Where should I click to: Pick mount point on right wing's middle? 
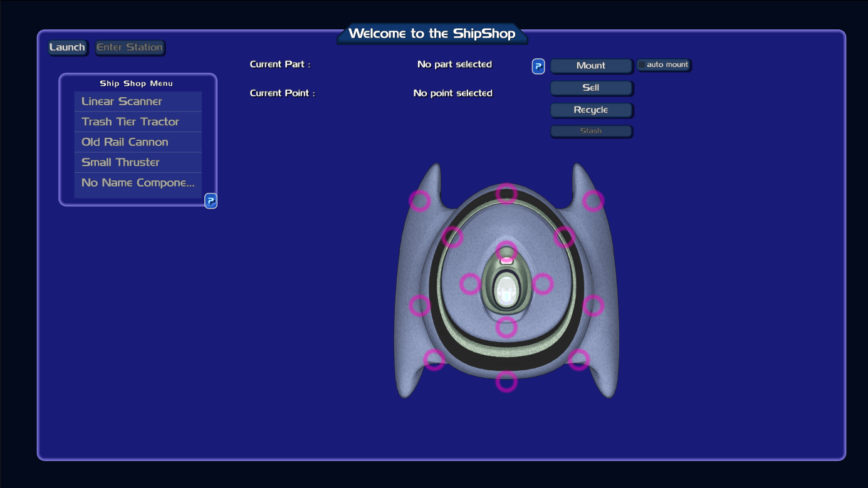593,306
